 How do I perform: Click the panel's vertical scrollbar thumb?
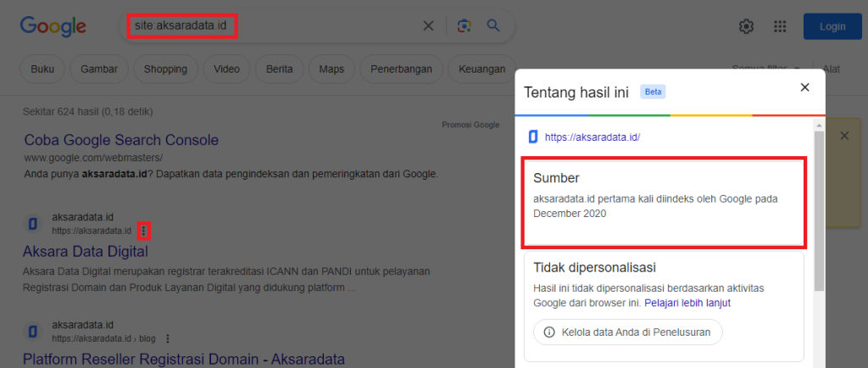pyautogui.click(x=819, y=211)
